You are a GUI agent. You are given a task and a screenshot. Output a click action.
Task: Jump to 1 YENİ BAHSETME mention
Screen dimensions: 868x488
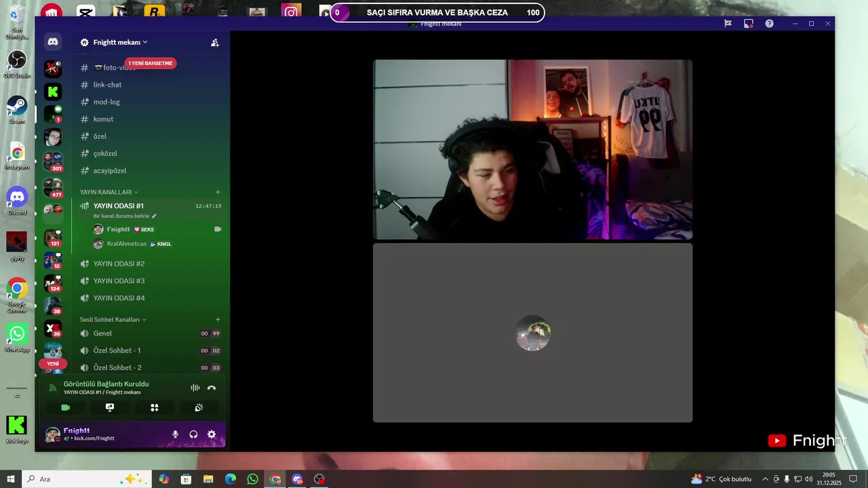point(150,63)
